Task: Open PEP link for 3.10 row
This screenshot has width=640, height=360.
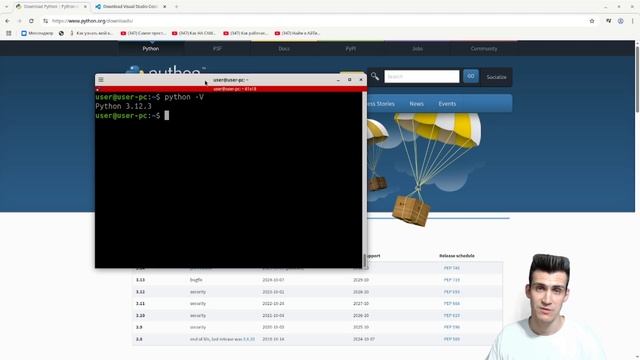Action: click(451, 316)
